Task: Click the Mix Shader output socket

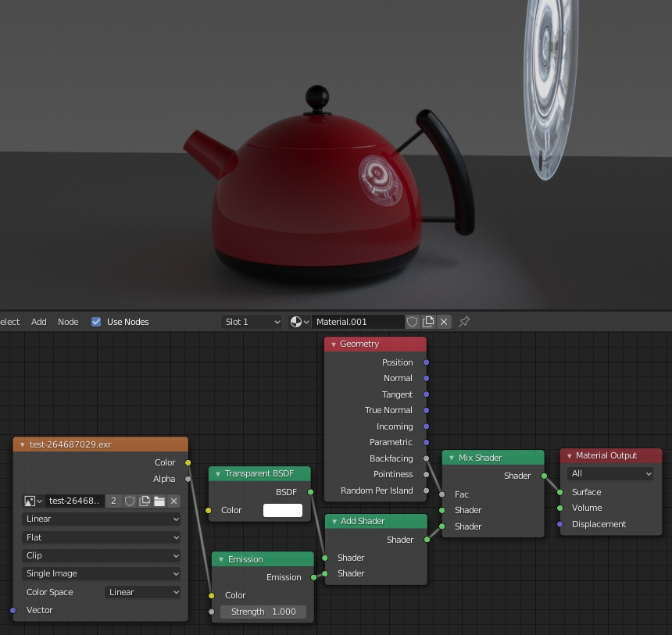Action: (544, 476)
